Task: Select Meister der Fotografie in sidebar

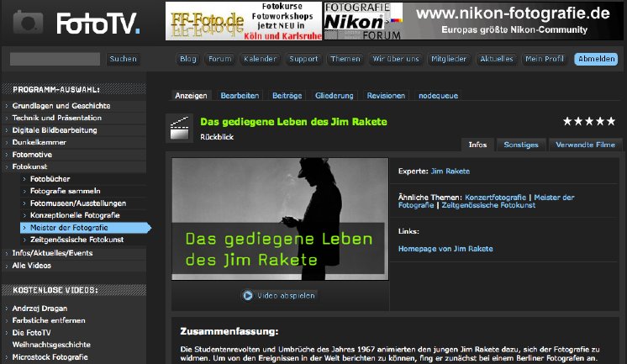Action: pyautogui.click(x=85, y=228)
